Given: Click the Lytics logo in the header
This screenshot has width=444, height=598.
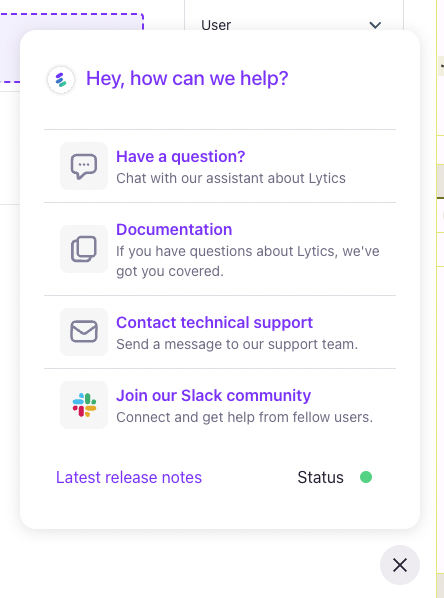Looking at the screenshot, I should (61, 80).
